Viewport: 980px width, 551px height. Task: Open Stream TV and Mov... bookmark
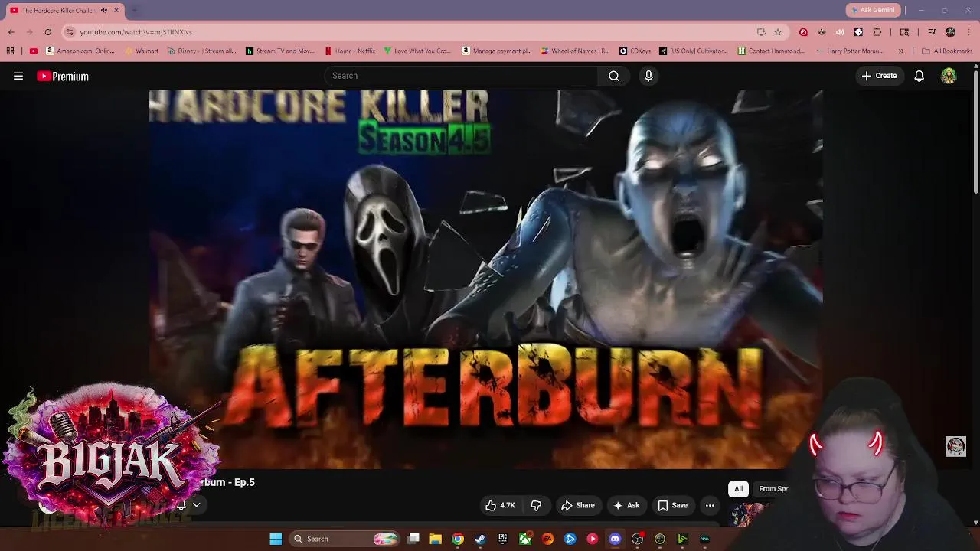pyautogui.click(x=280, y=51)
